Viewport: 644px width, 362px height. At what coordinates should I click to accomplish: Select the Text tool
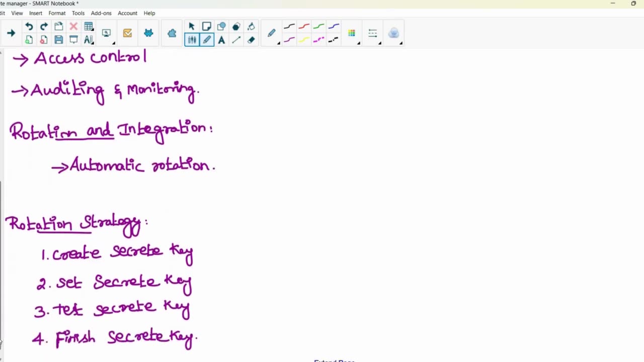point(221,40)
